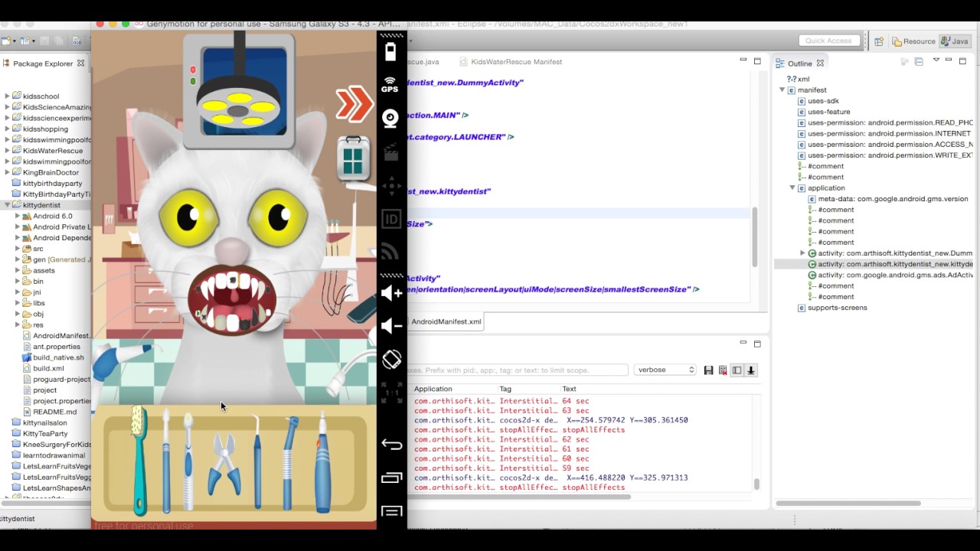This screenshot has height=551, width=980.
Task: Expand the assets folder
Action: (18, 270)
